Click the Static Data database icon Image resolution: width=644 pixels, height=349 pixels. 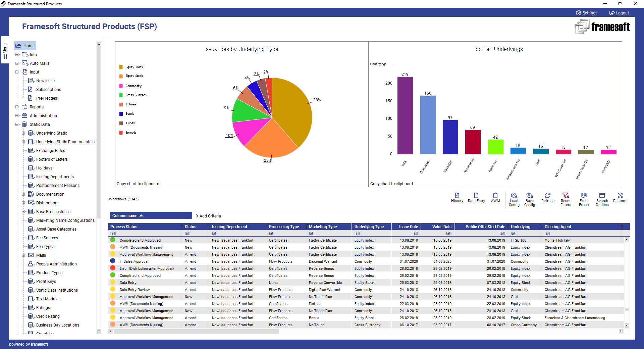click(x=24, y=124)
